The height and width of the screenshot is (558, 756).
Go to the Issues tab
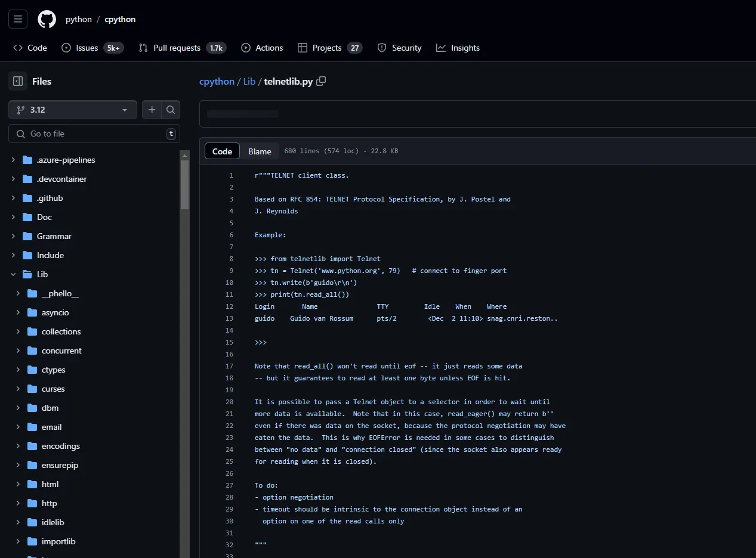(92, 48)
